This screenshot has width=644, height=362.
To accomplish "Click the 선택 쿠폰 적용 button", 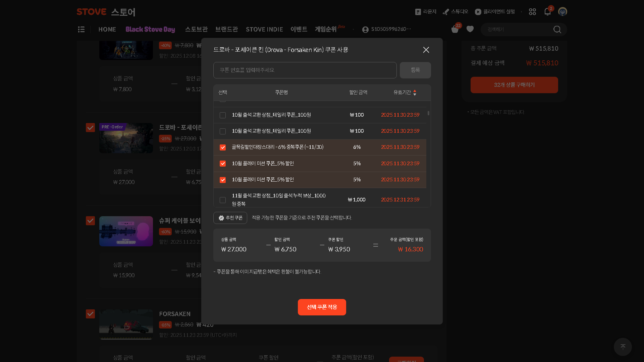I will pos(322,307).
